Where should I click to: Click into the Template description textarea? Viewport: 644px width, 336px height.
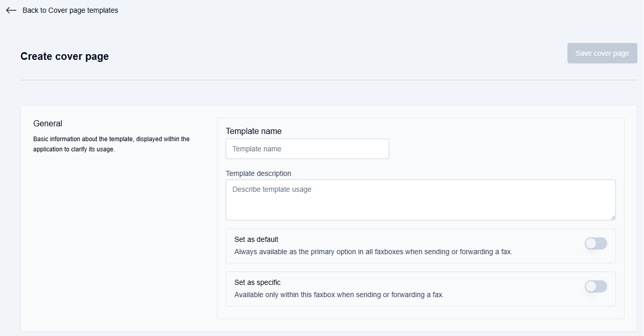tap(420, 199)
